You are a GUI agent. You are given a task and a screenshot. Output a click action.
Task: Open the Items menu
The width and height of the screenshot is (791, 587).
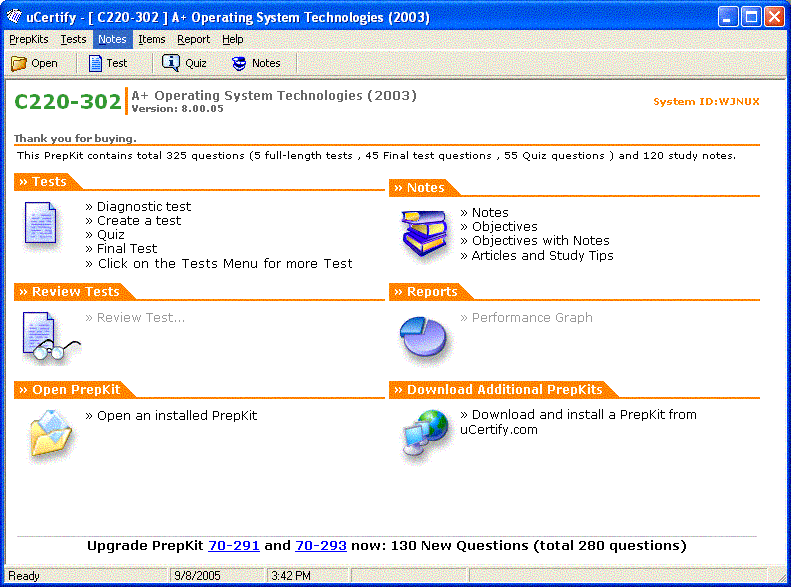tap(151, 39)
